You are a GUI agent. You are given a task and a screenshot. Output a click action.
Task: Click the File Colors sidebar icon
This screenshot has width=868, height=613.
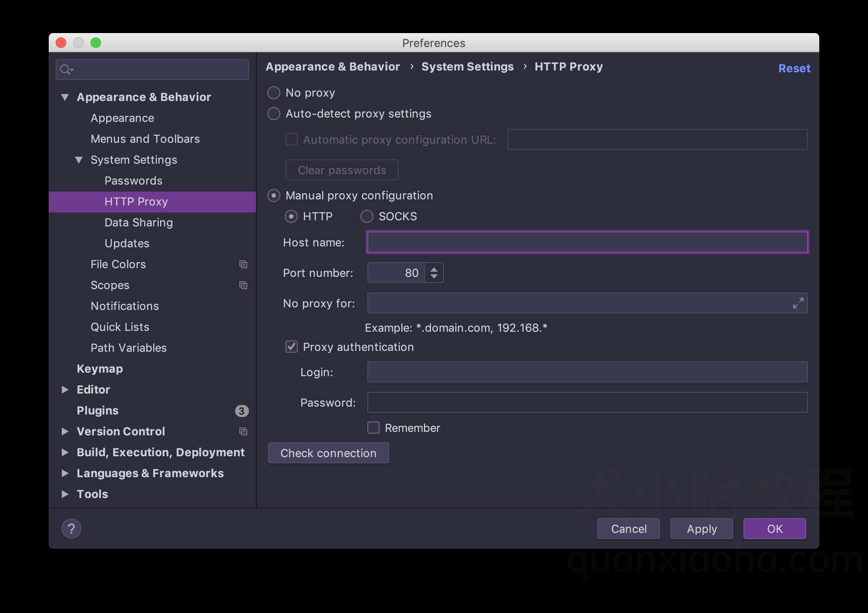[x=242, y=264]
